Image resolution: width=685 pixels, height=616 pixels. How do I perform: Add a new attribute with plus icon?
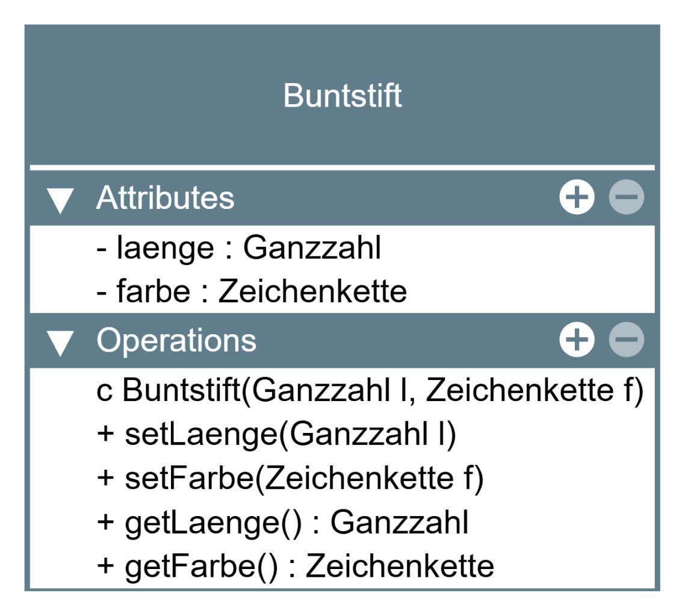[577, 198]
